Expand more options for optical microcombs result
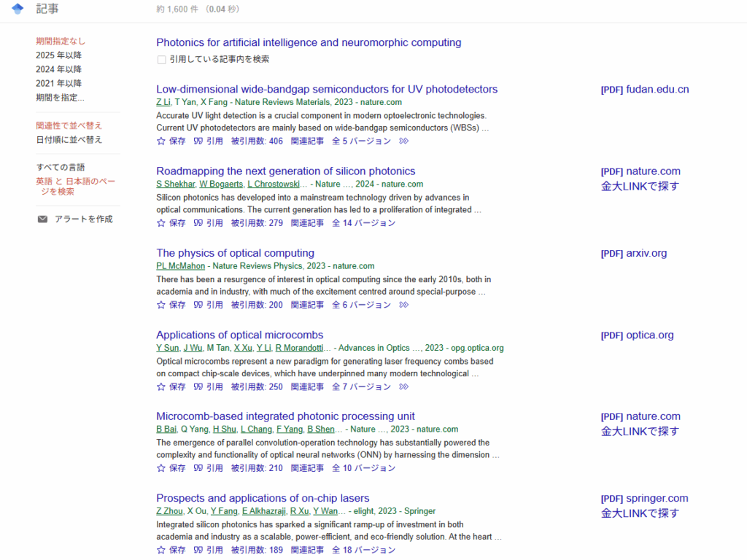The image size is (747, 560). 403,386
